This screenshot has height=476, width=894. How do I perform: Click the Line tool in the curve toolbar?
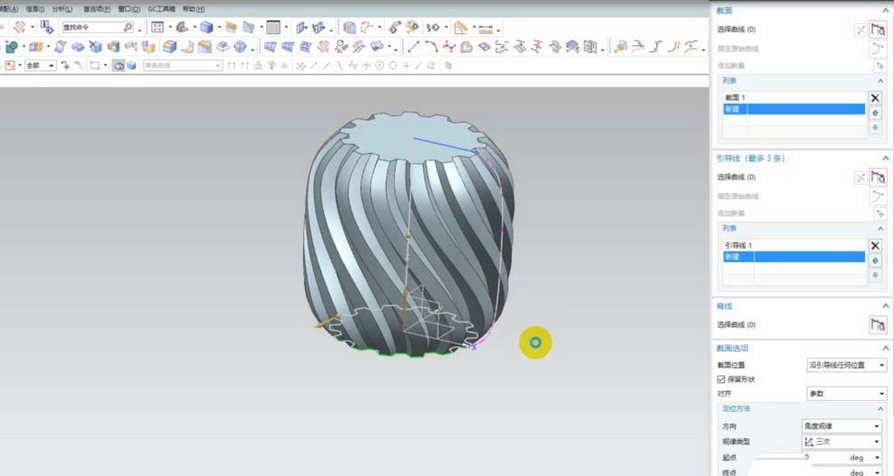[x=413, y=46]
